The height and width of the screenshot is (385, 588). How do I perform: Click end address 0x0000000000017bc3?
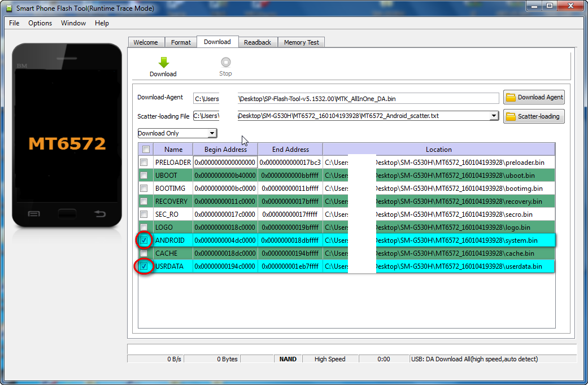[x=291, y=163]
